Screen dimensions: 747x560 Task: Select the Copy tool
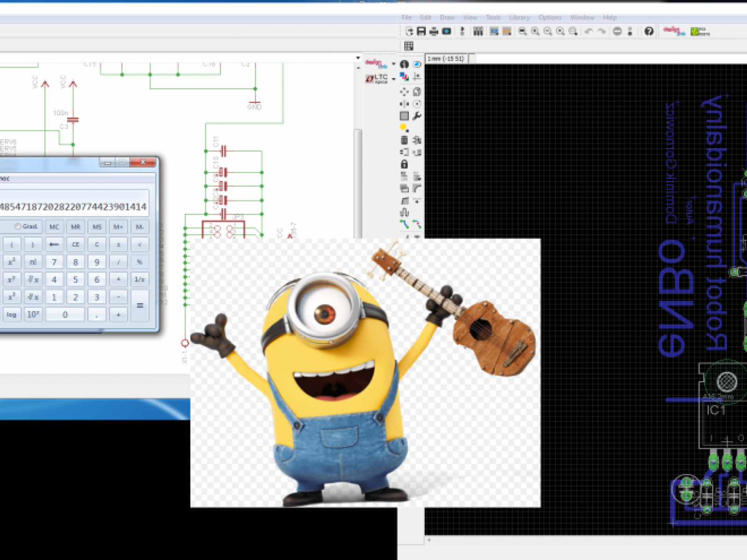[417, 92]
